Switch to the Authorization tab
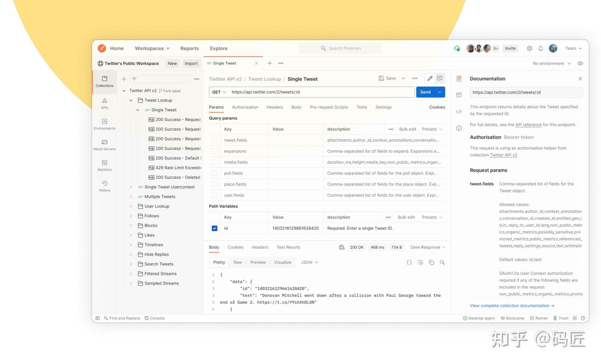This screenshot has width=601, height=364. pyautogui.click(x=245, y=107)
